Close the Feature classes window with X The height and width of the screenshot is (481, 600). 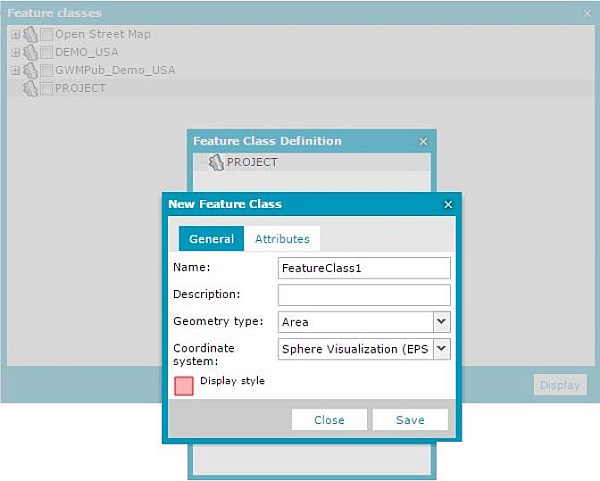pyautogui.click(x=587, y=13)
